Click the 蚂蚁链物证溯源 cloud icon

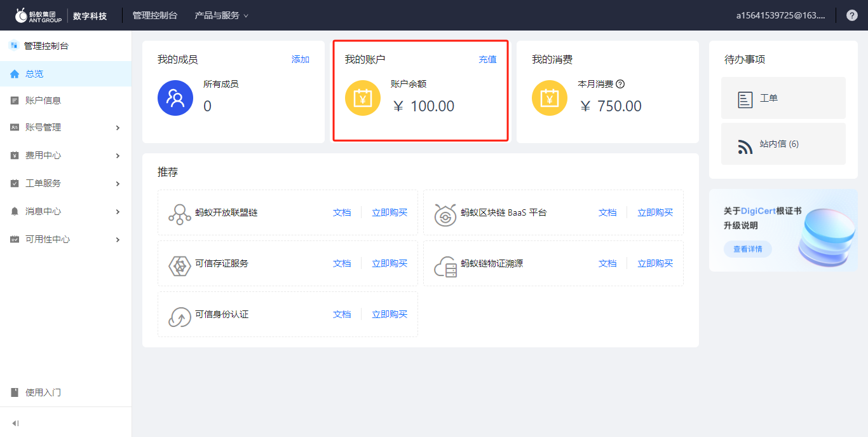[445, 267]
